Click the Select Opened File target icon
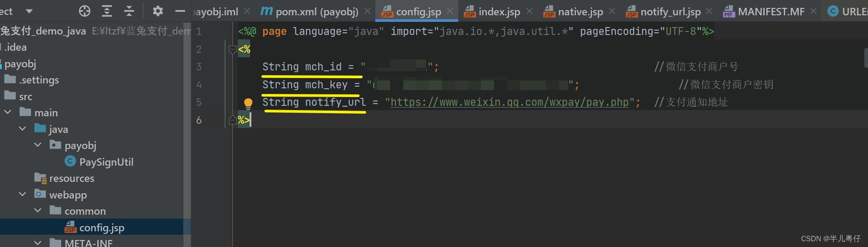This screenshot has height=247, width=868. click(85, 11)
